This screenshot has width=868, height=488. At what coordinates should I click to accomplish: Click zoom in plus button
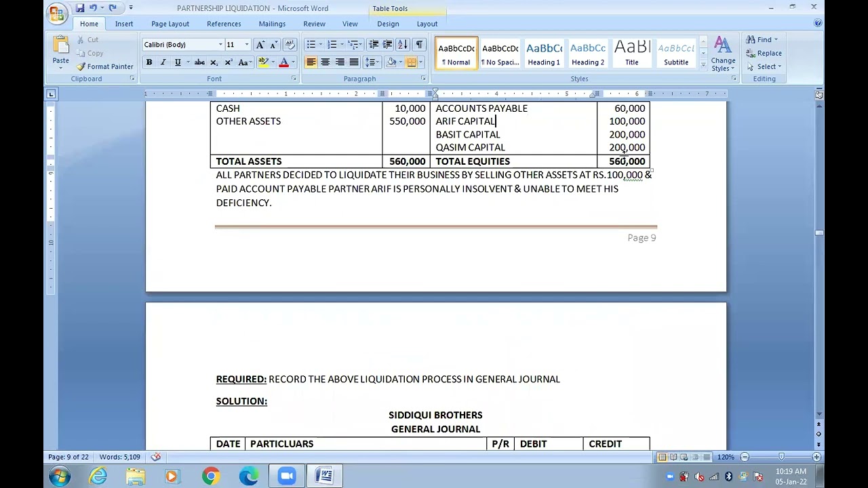[816, 457]
